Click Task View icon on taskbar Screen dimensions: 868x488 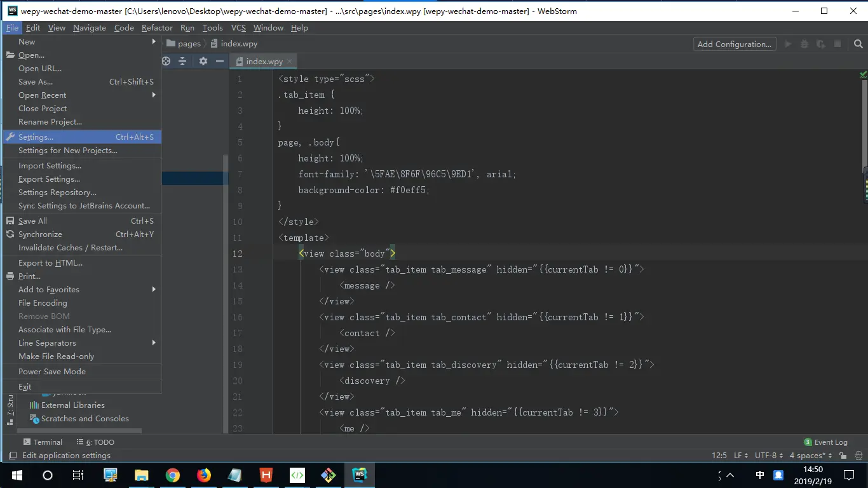click(x=78, y=475)
